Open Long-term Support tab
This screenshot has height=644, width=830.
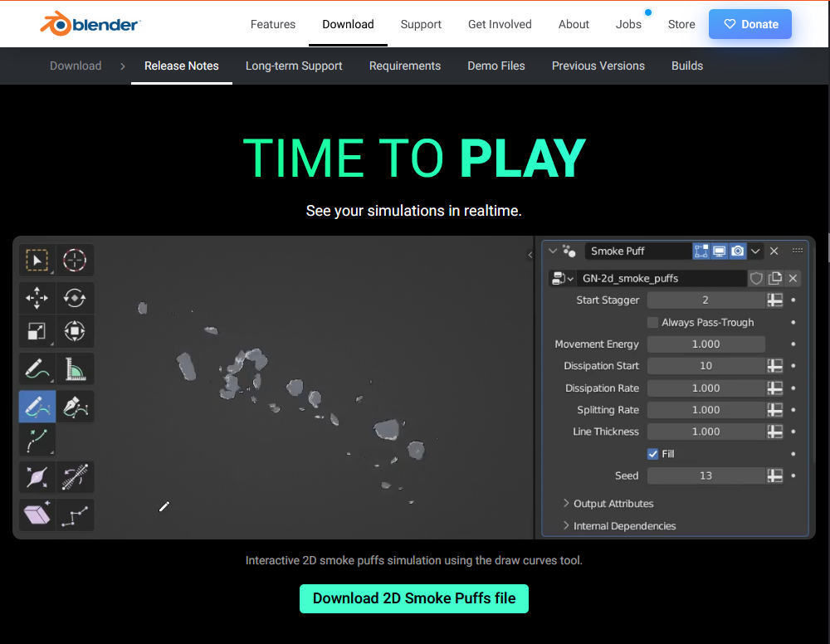click(x=294, y=66)
